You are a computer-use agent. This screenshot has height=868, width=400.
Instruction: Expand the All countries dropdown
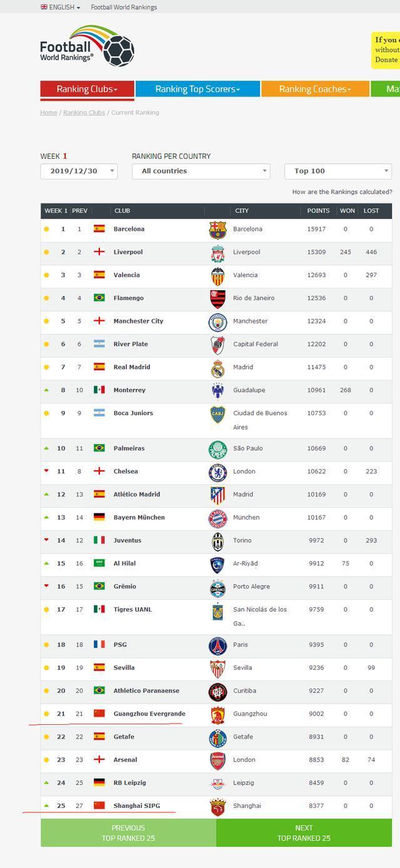[201, 171]
